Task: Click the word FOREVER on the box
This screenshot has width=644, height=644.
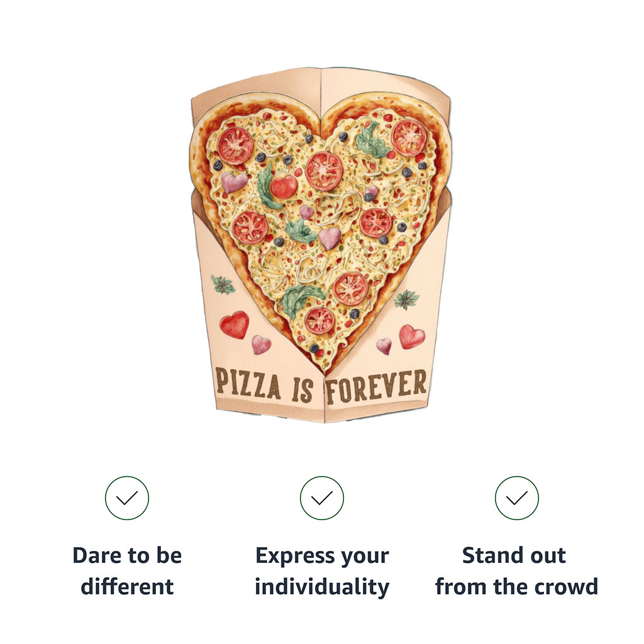Action: [376, 387]
